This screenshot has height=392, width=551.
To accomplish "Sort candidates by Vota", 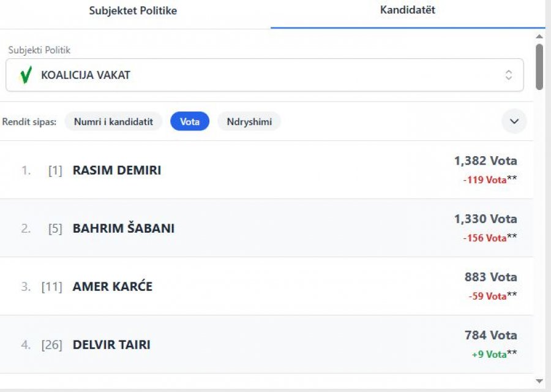I will (190, 121).
